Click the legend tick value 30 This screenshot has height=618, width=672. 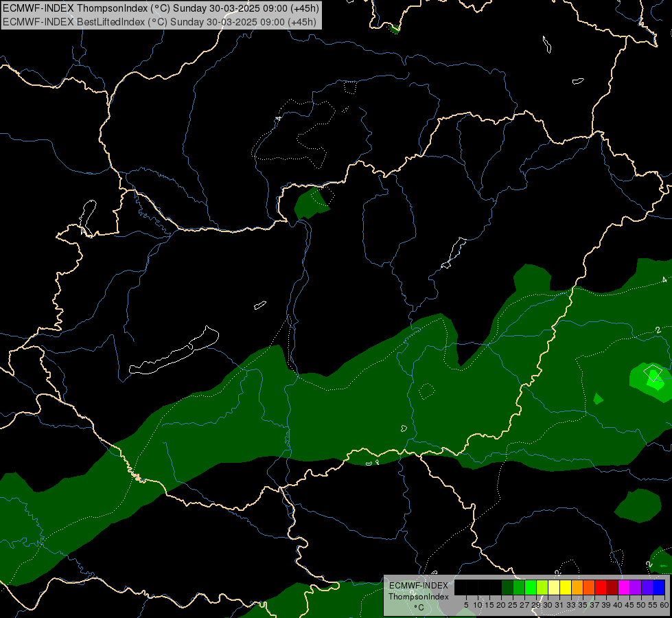548,605
